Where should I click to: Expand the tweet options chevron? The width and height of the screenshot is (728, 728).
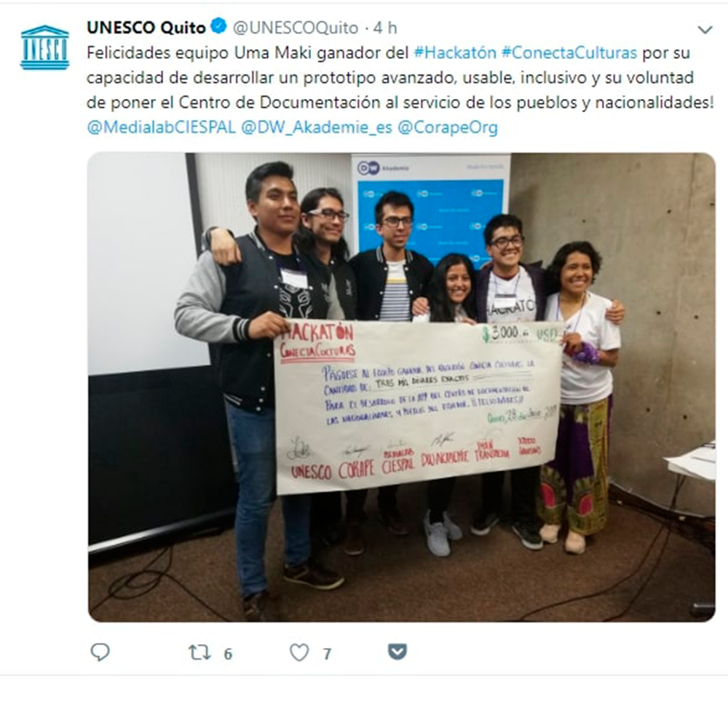[x=705, y=30]
